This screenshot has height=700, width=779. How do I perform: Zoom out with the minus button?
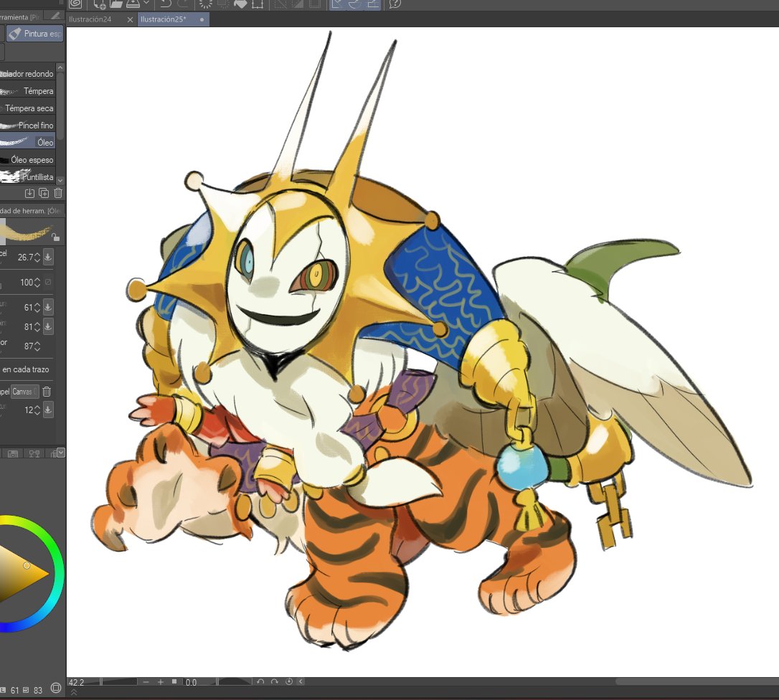click(146, 682)
